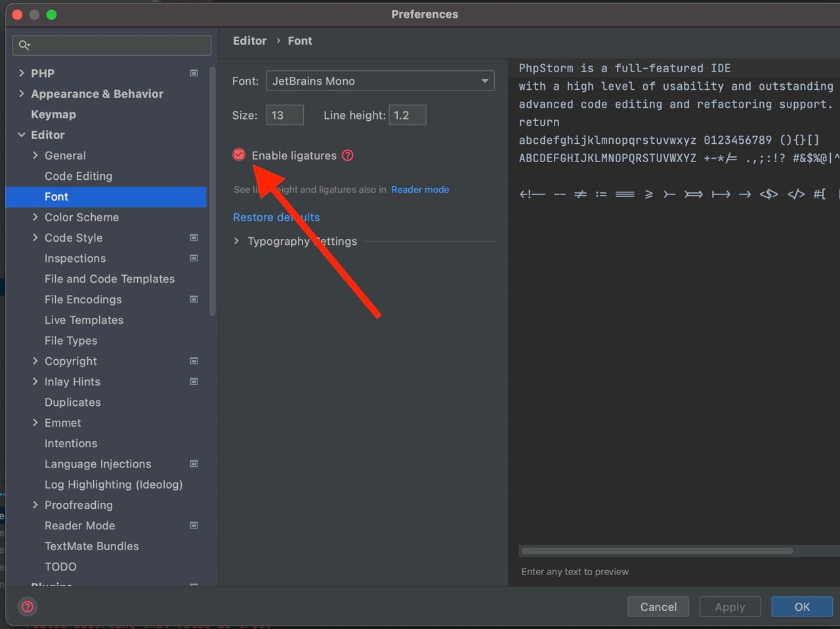Click the search magnifier icon in preferences
Viewport: 840px width, 629px height.
(24, 45)
